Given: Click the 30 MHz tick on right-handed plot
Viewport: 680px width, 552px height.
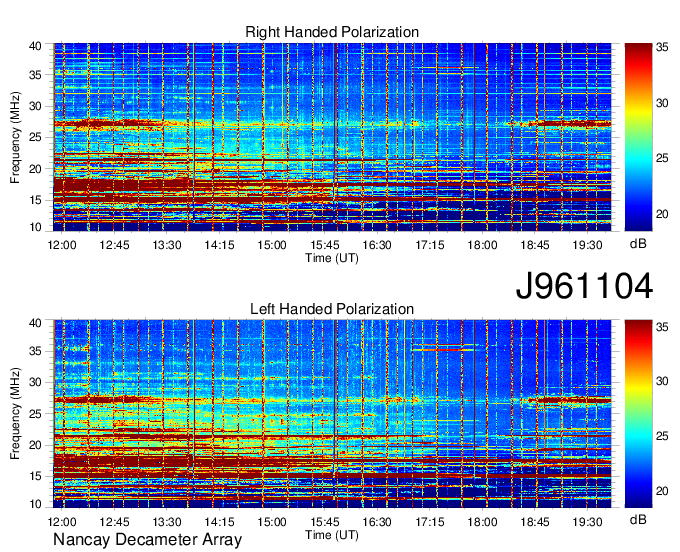Looking at the screenshot, I should tap(36, 106).
